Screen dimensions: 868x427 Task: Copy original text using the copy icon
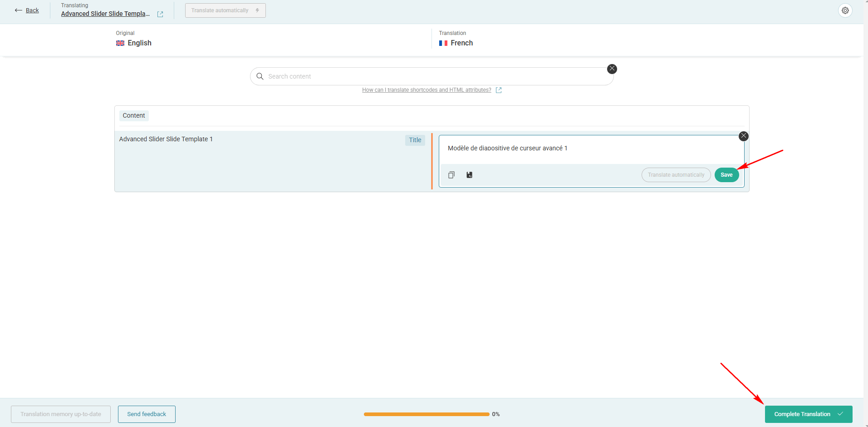coord(451,175)
